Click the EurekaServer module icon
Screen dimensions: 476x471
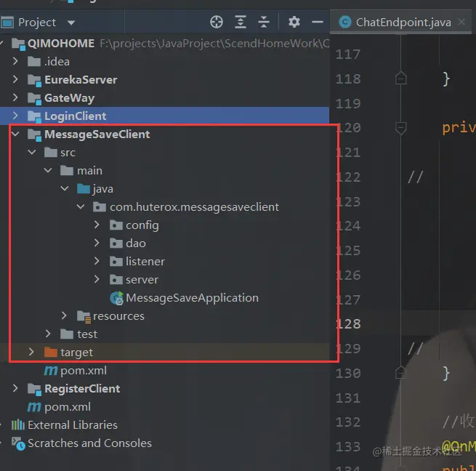(34, 80)
